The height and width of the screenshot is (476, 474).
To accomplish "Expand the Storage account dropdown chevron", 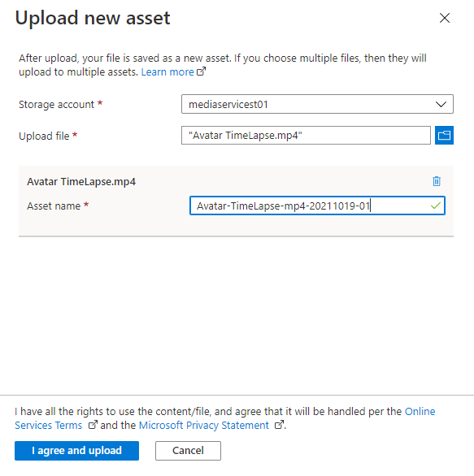I will pos(441,104).
